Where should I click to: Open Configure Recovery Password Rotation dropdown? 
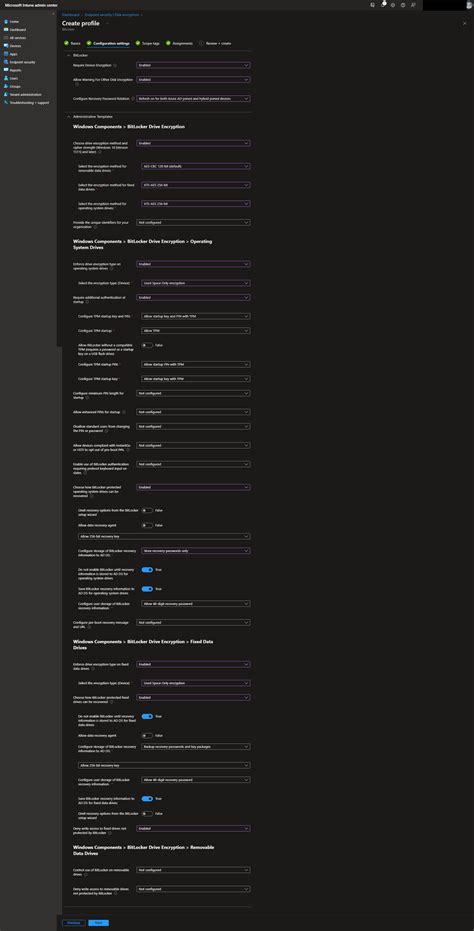193,99
